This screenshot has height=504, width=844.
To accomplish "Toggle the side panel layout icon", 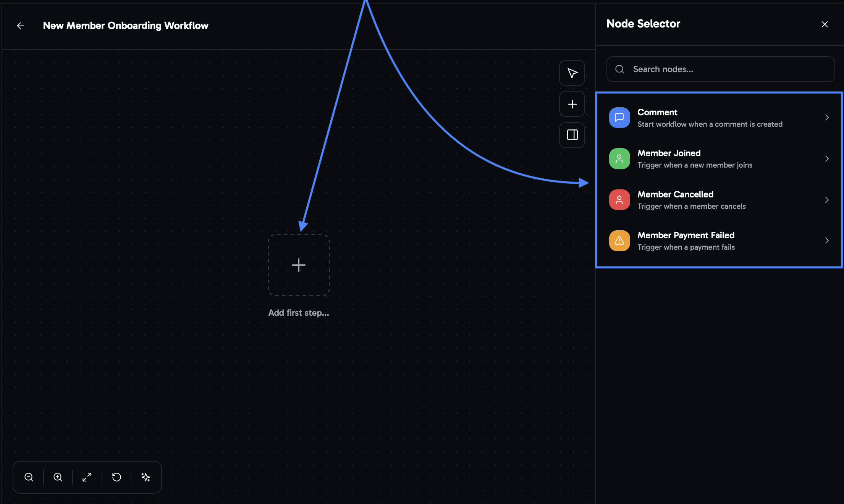I will (572, 135).
